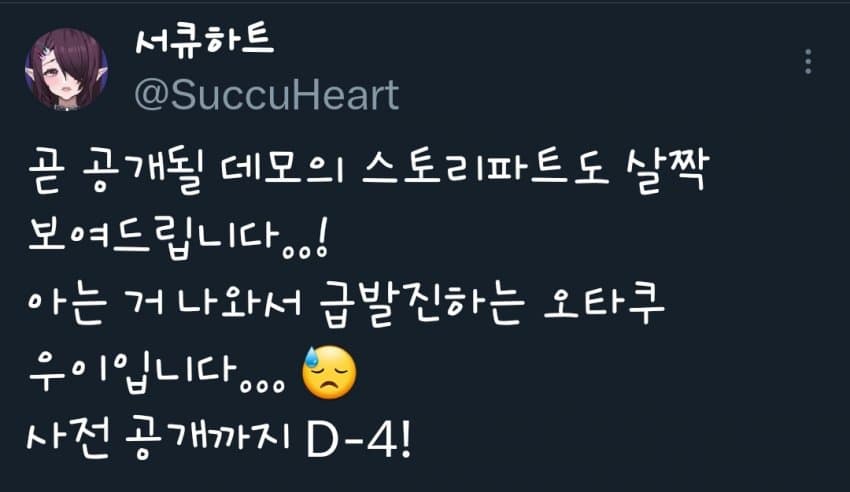The height and width of the screenshot is (492, 850).
Task: Click the line 사전 공개까지 D-4!
Action: (220, 438)
